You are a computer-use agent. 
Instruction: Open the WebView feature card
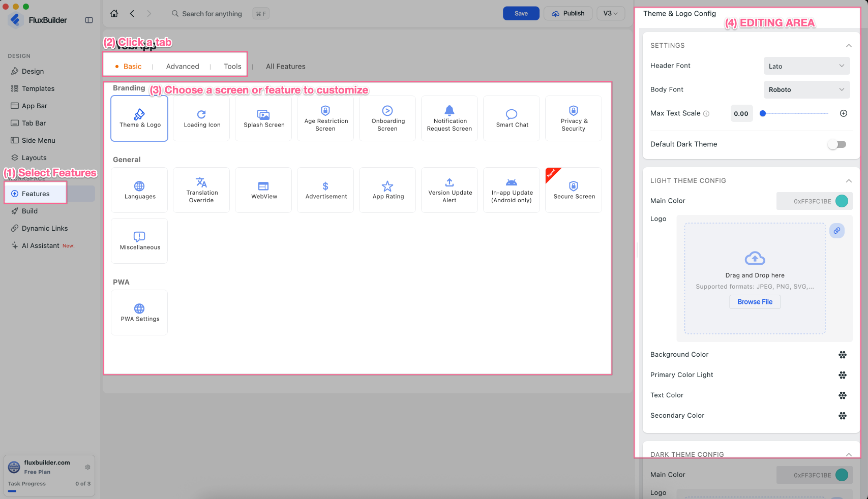pos(263,190)
